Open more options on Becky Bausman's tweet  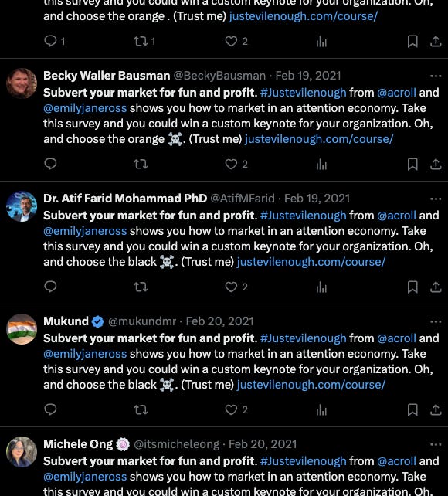tap(436, 76)
